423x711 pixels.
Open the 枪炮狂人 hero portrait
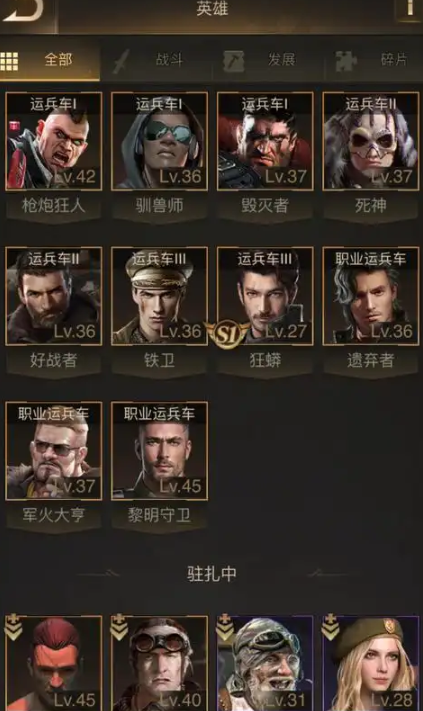53,141
